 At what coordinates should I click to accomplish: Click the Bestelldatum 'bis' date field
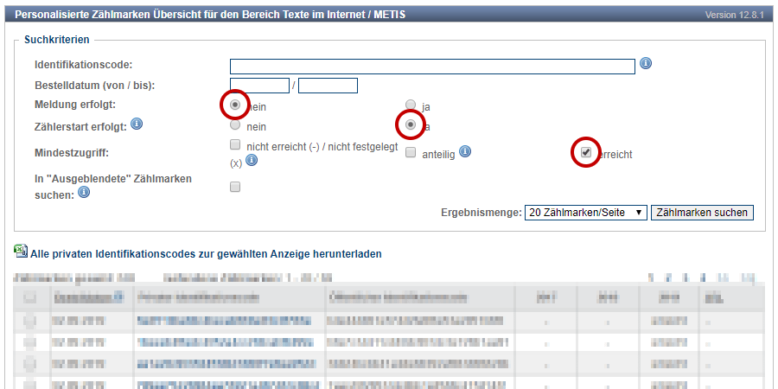coord(328,86)
